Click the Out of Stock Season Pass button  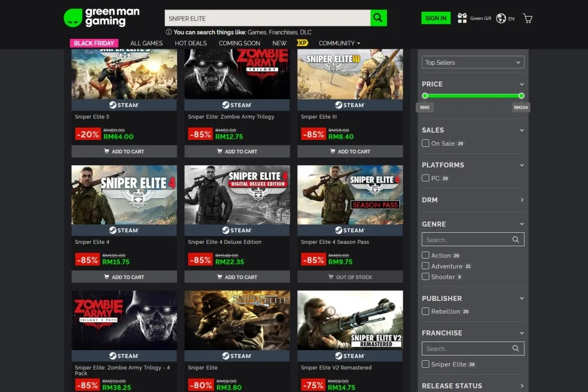[350, 277]
